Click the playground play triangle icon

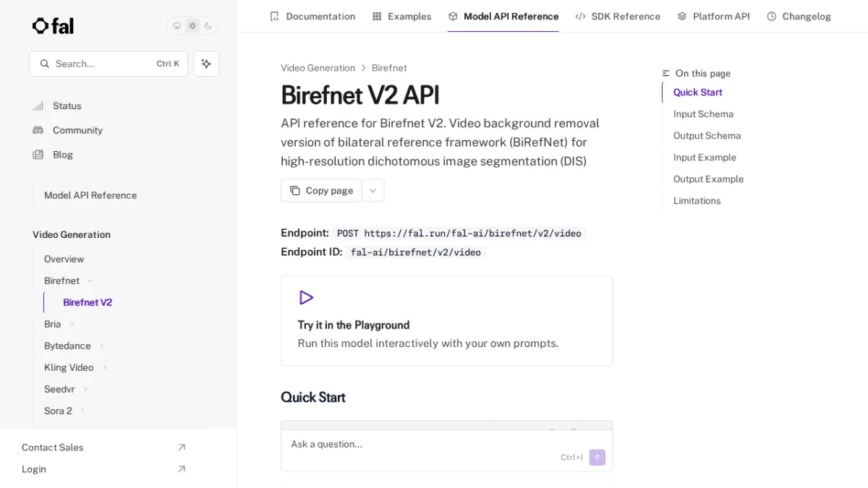click(x=306, y=298)
